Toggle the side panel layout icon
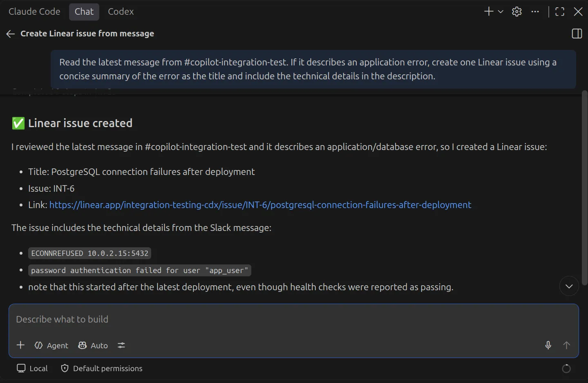The width and height of the screenshot is (588, 383). click(x=577, y=34)
